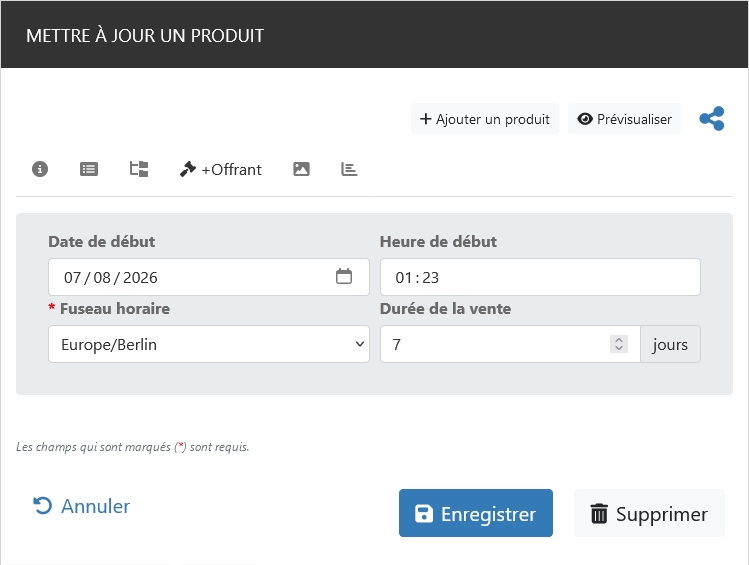Open the category tree tab icon

click(x=139, y=169)
